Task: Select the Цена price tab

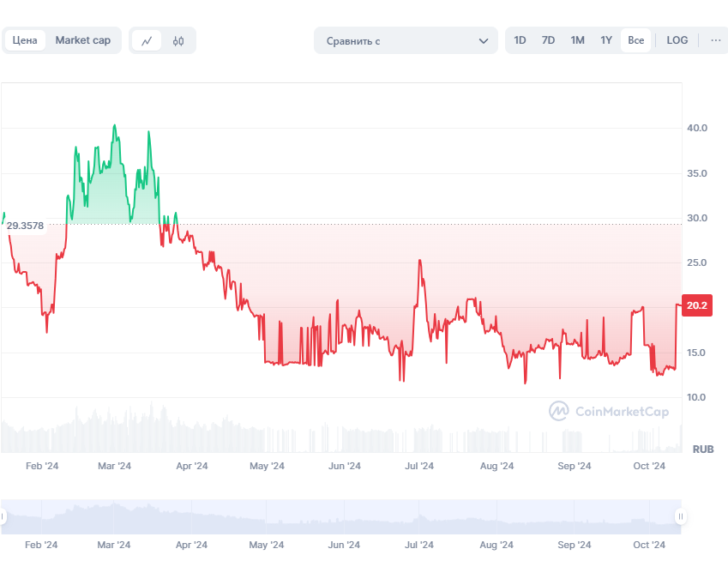Action: click(x=25, y=40)
